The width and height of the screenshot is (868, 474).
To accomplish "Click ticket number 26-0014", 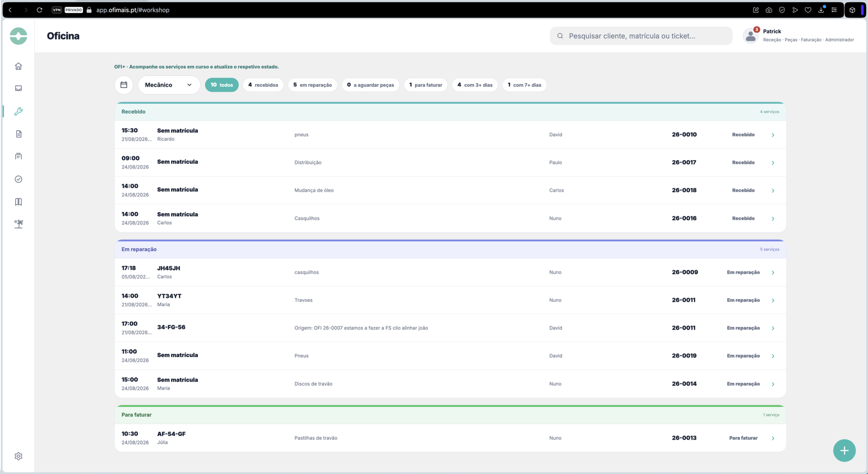I will pos(684,384).
